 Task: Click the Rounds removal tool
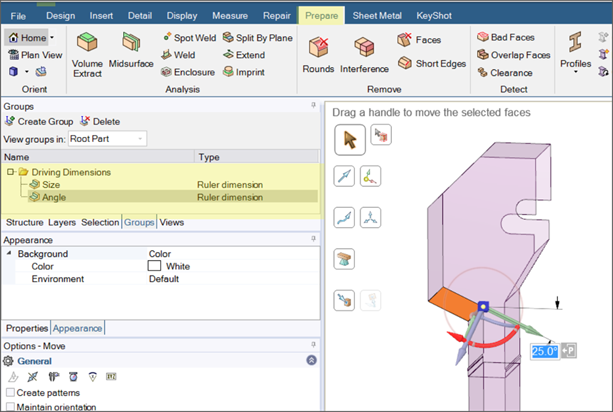click(319, 47)
